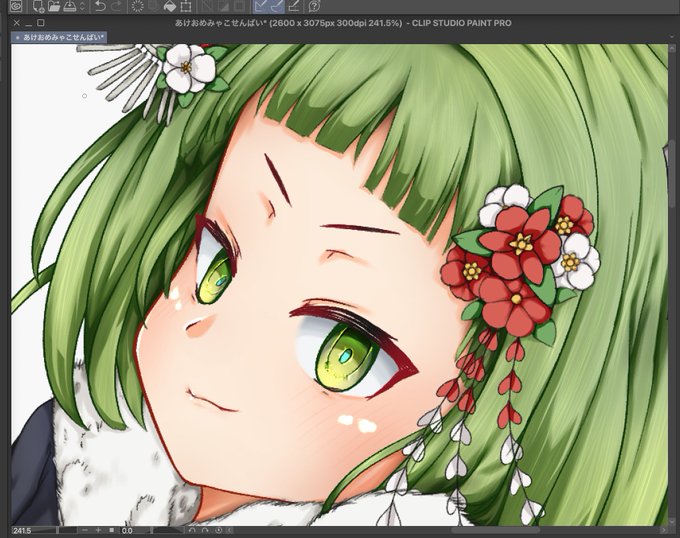
Task: Click the Clear Outside Selection icon
Action: (154, 6)
